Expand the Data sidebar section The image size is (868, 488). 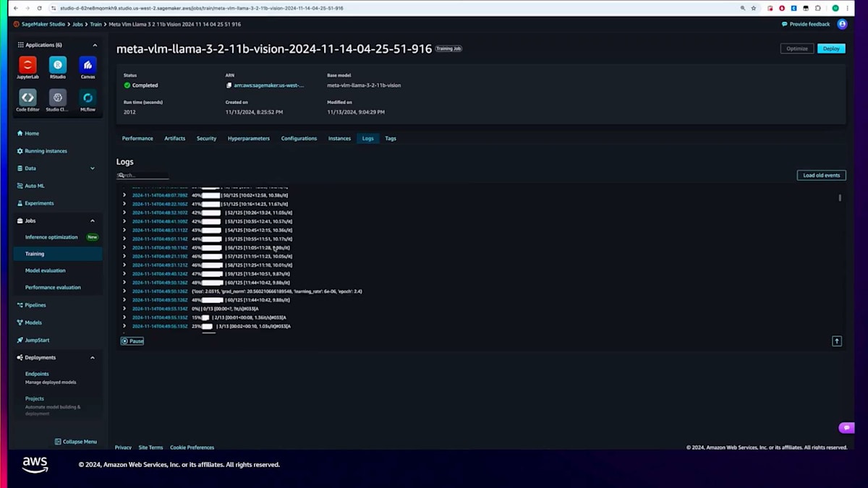(93, 168)
